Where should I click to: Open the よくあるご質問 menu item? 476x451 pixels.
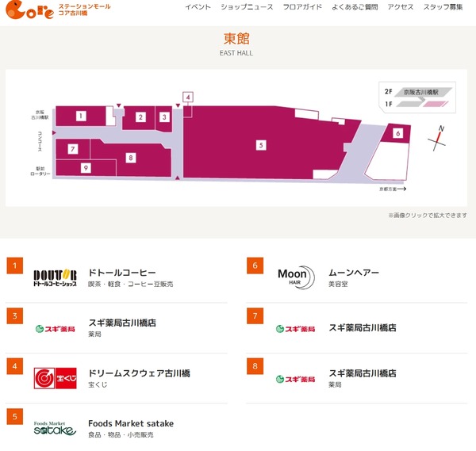click(x=355, y=7)
